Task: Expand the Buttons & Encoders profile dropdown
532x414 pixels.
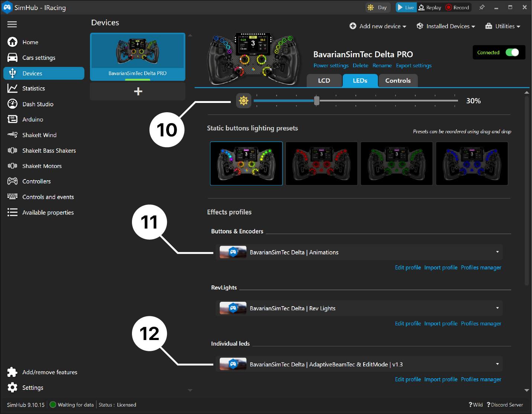Action: [x=497, y=252]
